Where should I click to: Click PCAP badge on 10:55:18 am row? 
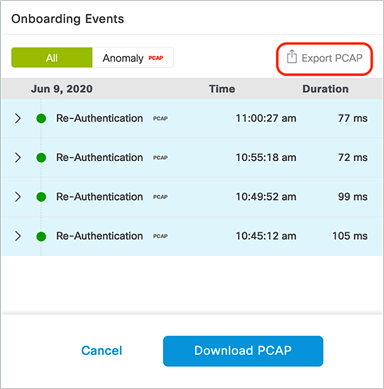tap(160, 158)
